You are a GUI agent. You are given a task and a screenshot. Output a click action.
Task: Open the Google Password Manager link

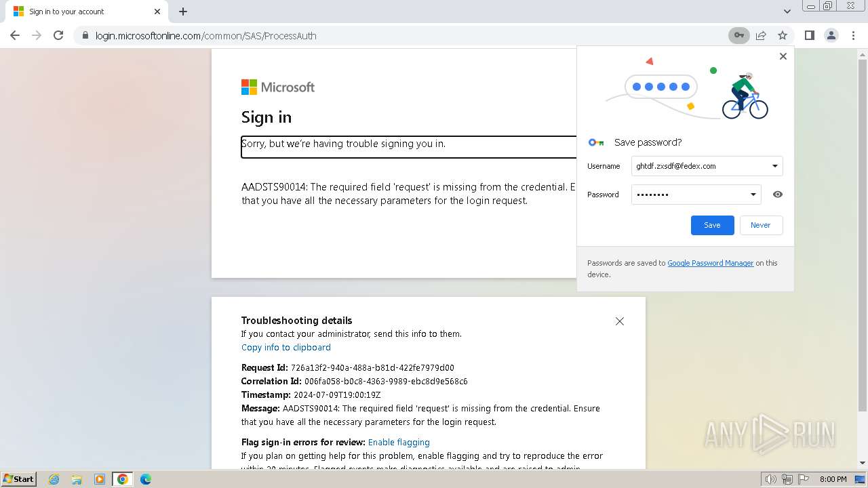[x=710, y=263]
